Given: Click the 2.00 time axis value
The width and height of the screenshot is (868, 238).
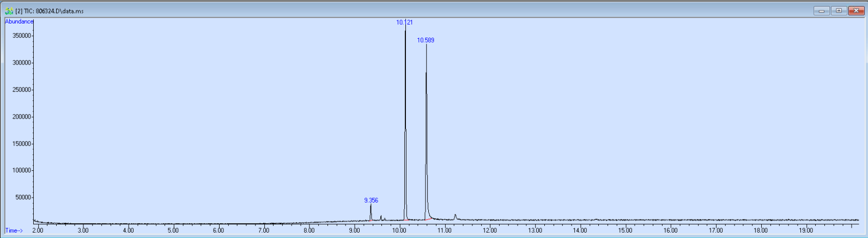Looking at the screenshot, I should click(x=38, y=230).
